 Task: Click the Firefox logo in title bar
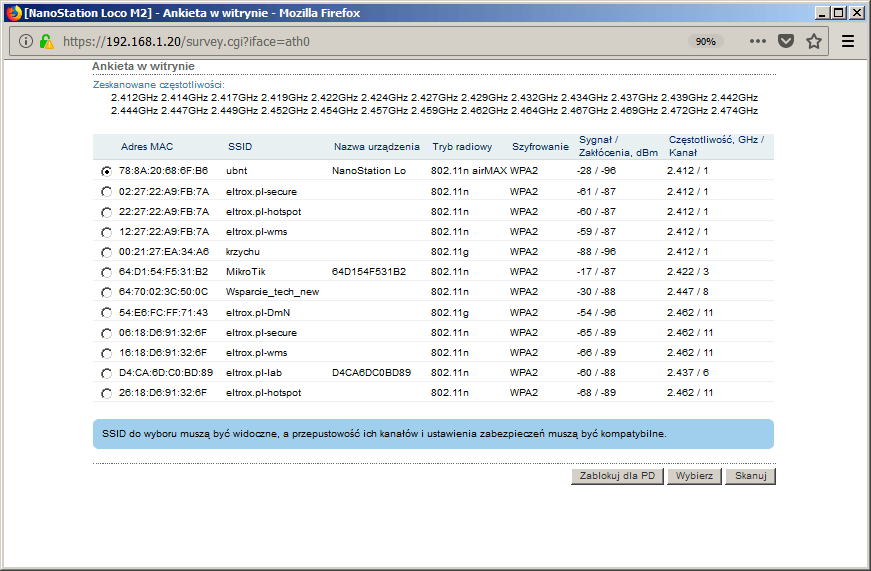[13, 13]
